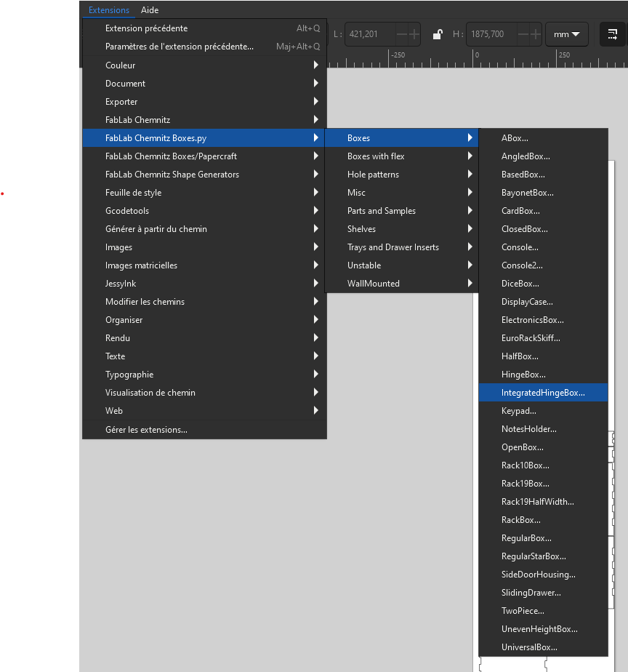This screenshot has height=672, width=628.
Task: Choose DiceBox generator
Action: point(543,284)
